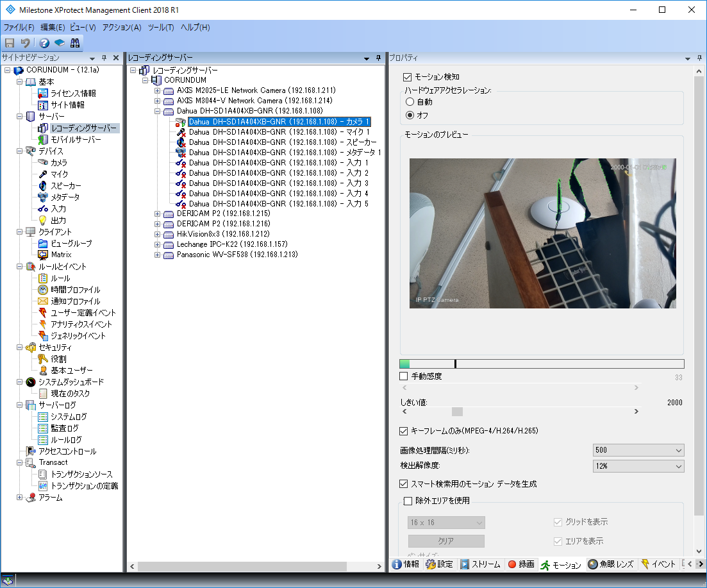The image size is (707, 588).
Task: Toggle スマート検索用のモーション データを生成 checkbox
Action: pyautogui.click(x=404, y=484)
